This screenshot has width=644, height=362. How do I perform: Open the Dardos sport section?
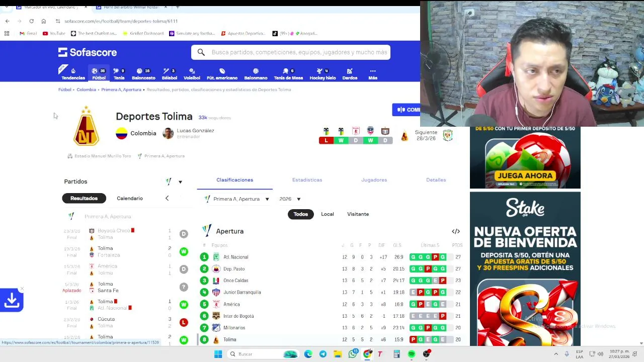(350, 74)
